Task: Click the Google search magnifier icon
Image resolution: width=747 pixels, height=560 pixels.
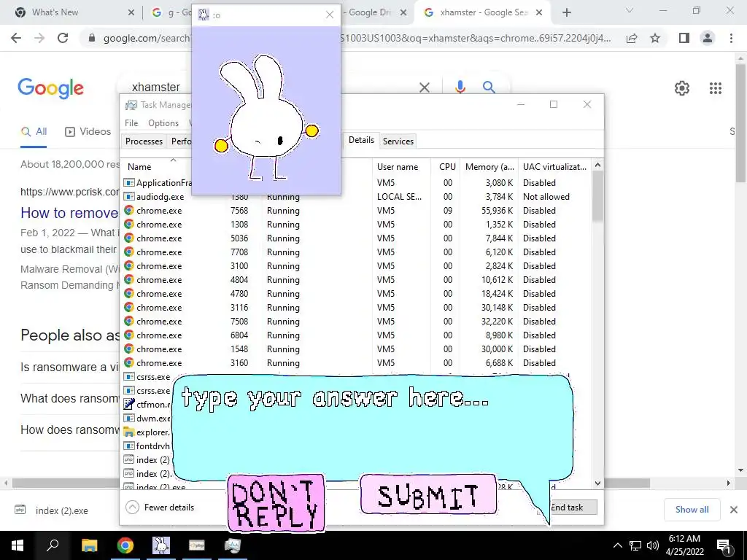Action: tap(489, 87)
